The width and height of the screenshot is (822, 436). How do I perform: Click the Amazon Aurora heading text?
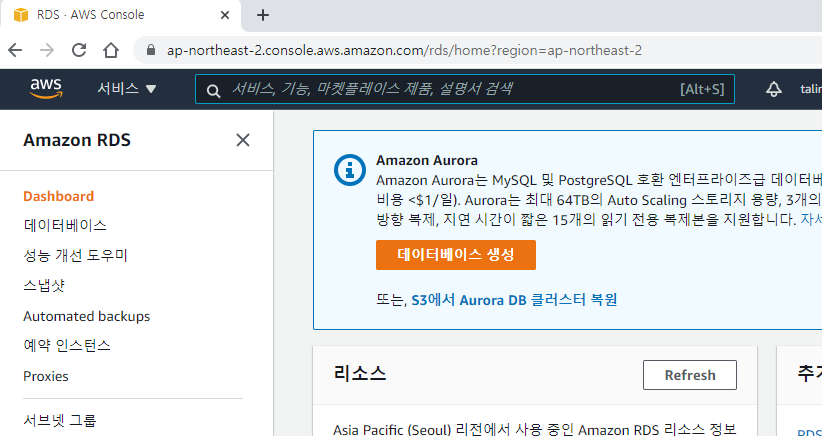point(427,160)
